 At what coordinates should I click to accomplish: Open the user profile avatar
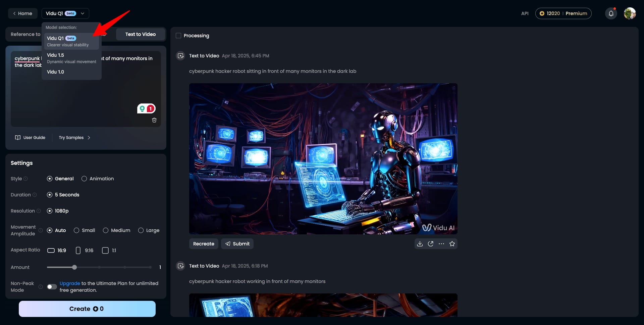coord(630,13)
